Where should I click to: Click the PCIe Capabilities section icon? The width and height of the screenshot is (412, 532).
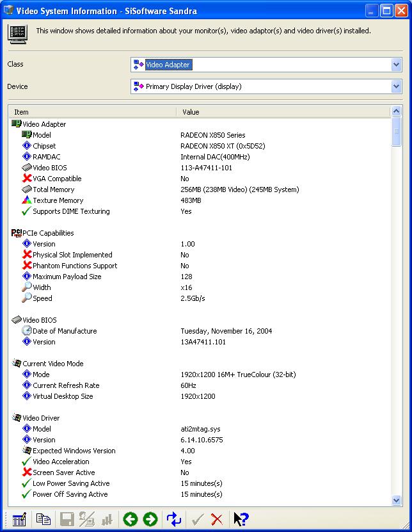click(16, 233)
